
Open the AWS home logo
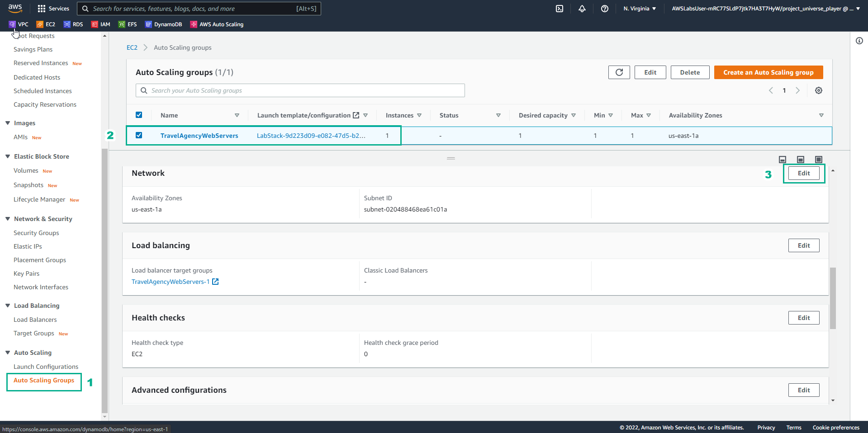click(x=15, y=8)
